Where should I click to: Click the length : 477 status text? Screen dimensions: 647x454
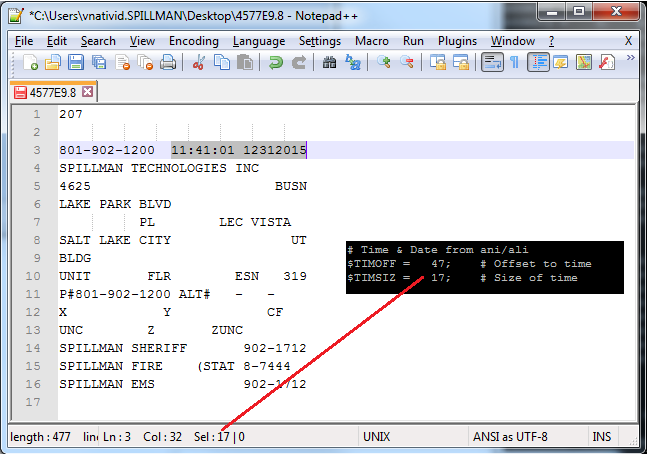[40, 437]
